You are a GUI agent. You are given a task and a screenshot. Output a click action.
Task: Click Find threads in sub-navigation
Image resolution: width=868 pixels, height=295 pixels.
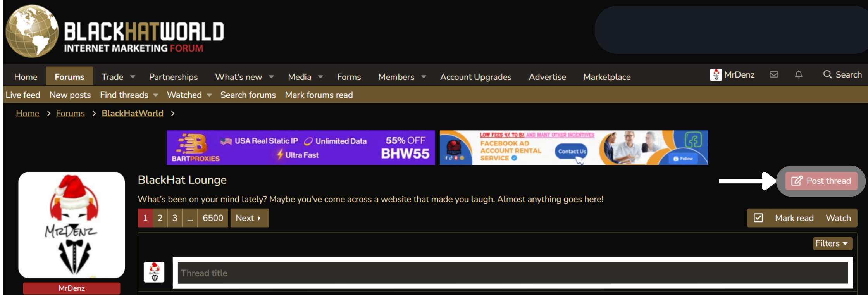(x=124, y=95)
